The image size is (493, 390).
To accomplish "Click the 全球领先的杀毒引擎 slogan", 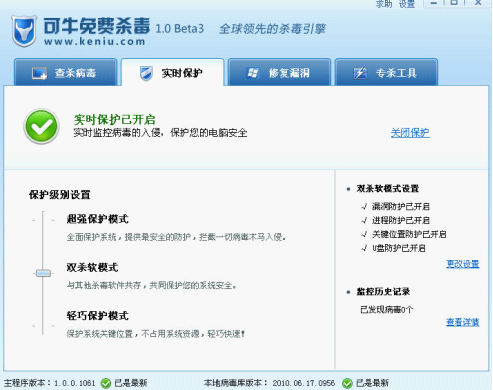I will coord(272,29).
